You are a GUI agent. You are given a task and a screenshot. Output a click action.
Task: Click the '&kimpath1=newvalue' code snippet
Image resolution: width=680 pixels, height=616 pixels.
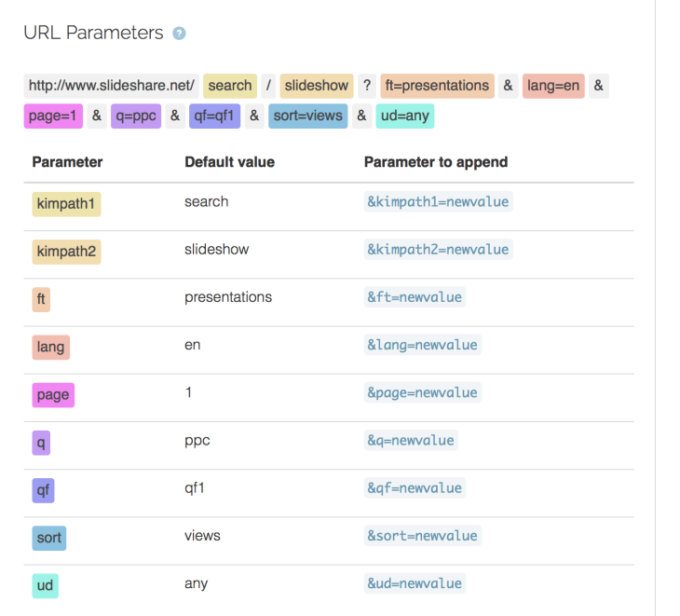tap(438, 202)
